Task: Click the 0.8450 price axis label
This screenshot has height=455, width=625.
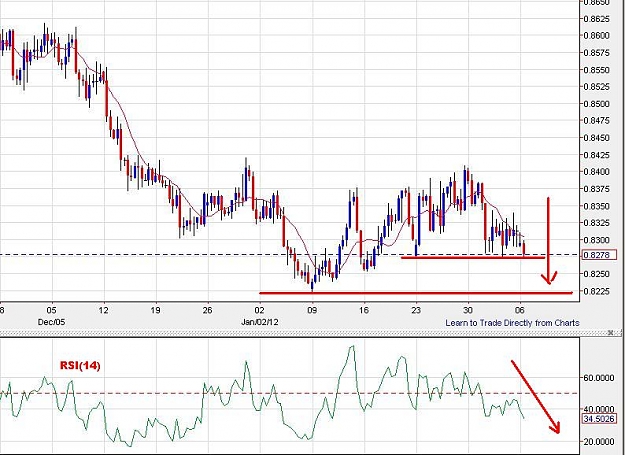Action: pyautogui.click(x=596, y=138)
